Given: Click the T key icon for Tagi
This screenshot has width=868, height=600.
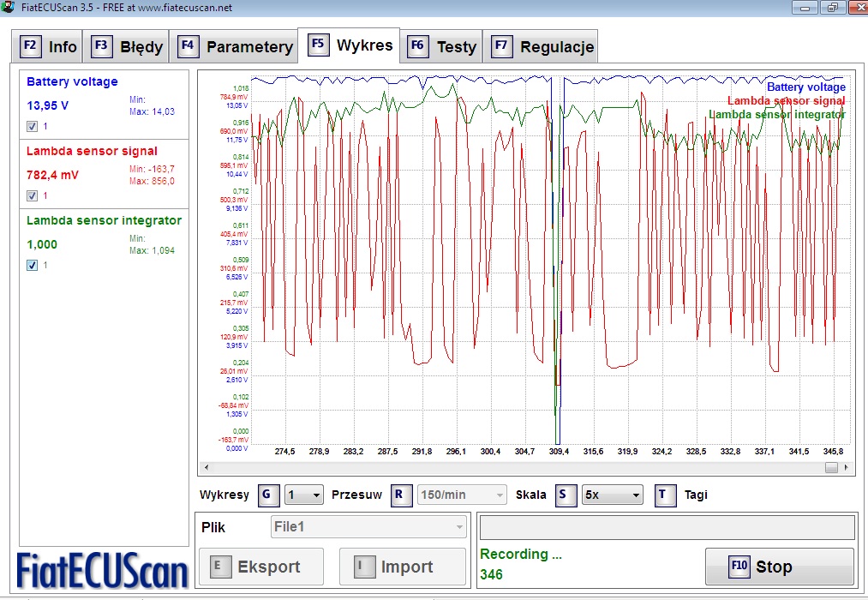Looking at the screenshot, I should click(664, 495).
